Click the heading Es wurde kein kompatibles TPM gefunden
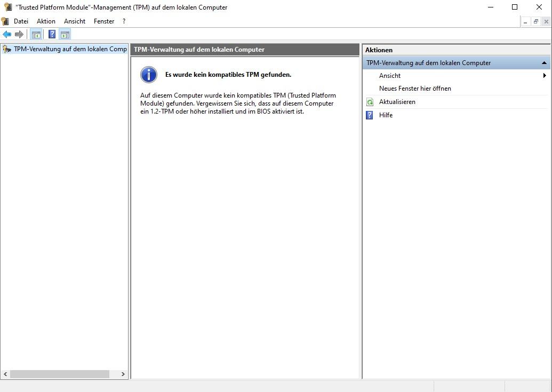Screen dimensions: 552x392 click(x=228, y=75)
